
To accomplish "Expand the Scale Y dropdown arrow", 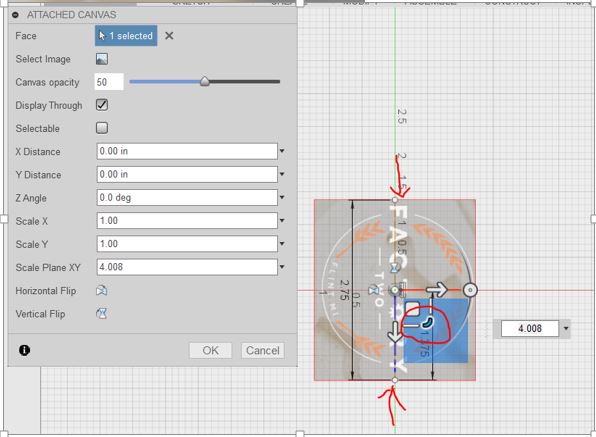I will [282, 244].
